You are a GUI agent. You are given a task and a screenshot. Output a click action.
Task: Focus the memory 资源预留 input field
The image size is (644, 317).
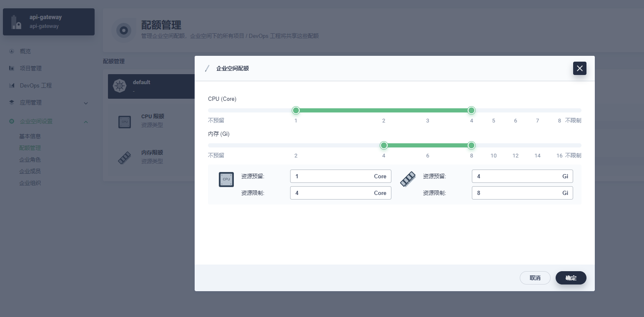click(x=522, y=176)
